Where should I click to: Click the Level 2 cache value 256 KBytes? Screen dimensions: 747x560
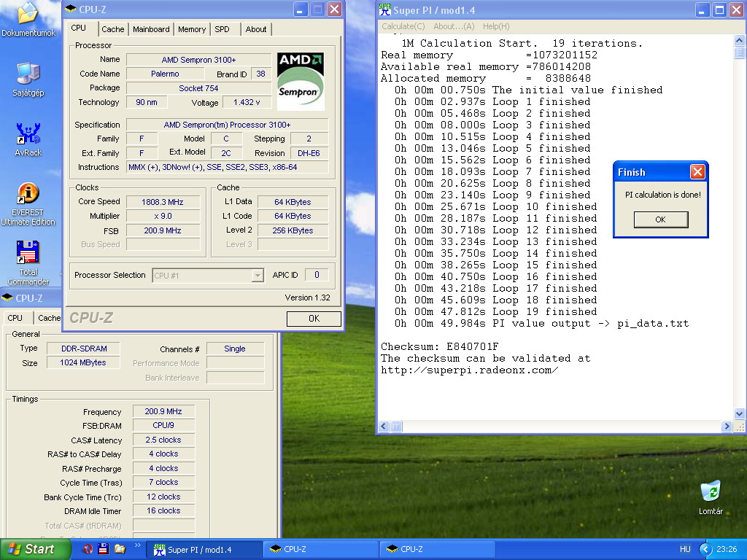(x=293, y=230)
